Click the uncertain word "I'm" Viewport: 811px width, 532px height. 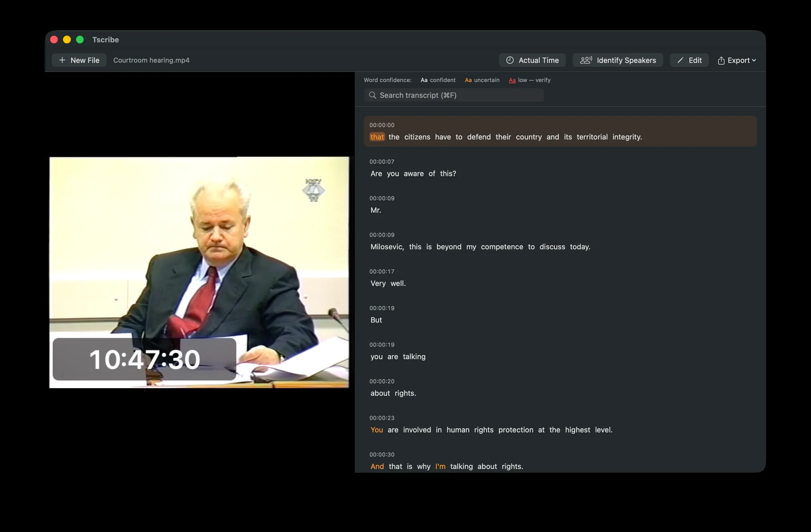(440, 466)
